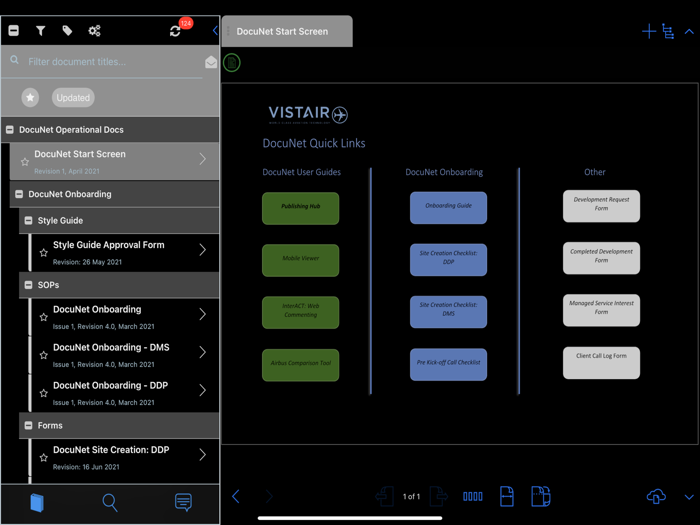Open the Client Call Log Form

(x=601, y=363)
